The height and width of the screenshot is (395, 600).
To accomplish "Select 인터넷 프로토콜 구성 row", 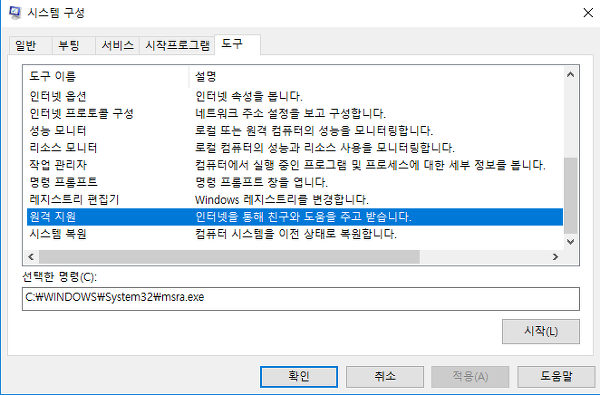I will [x=295, y=114].
